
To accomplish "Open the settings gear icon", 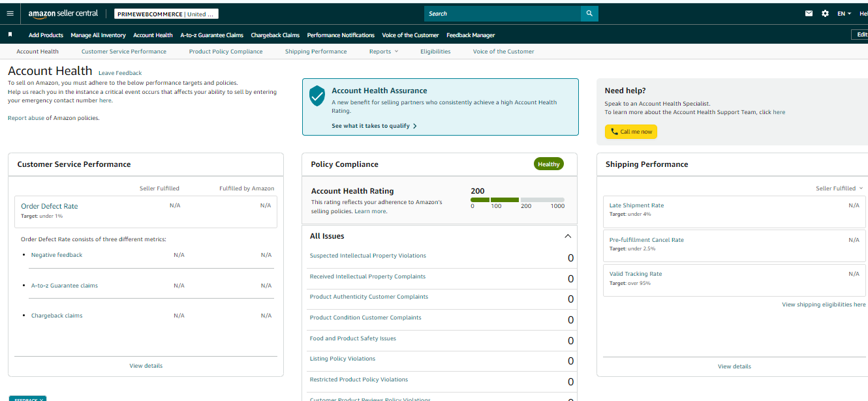I will pyautogui.click(x=825, y=13).
